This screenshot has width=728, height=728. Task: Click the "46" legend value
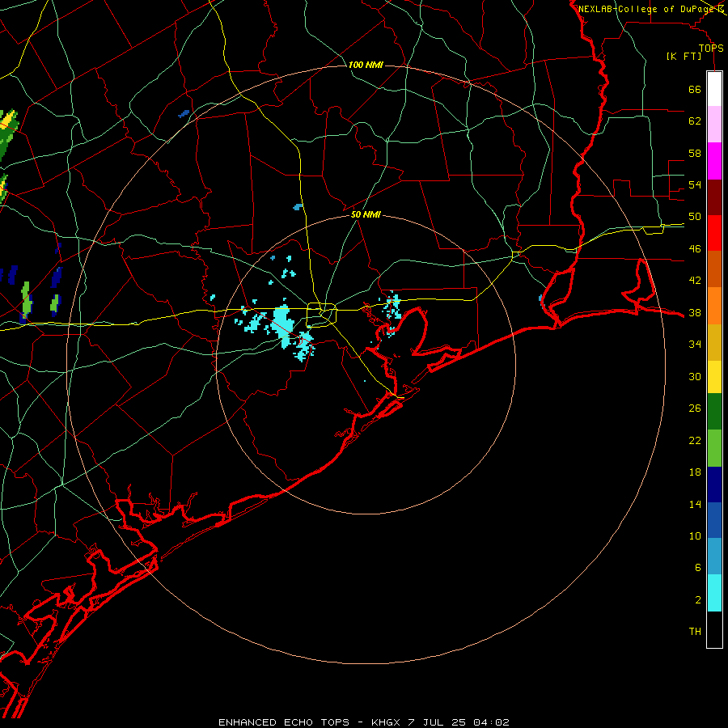point(695,249)
